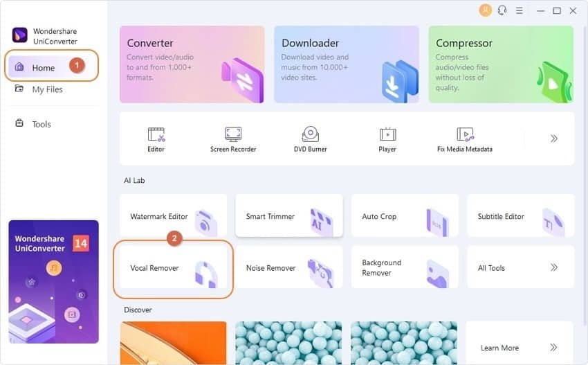Expand the Learn More card
Screen dimensions: 588x365
click(x=520, y=343)
